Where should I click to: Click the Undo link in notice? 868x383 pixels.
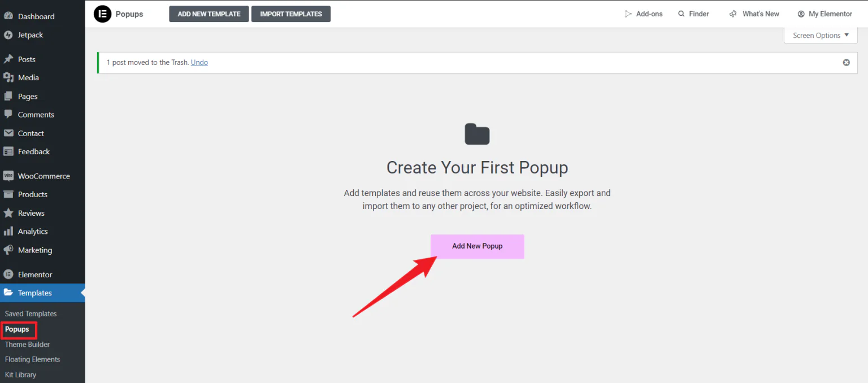199,62
